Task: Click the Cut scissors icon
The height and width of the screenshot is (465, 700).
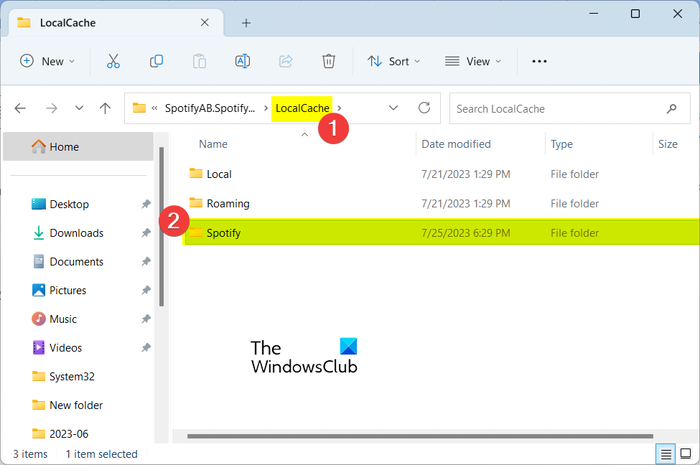Action: tap(113, 61)
